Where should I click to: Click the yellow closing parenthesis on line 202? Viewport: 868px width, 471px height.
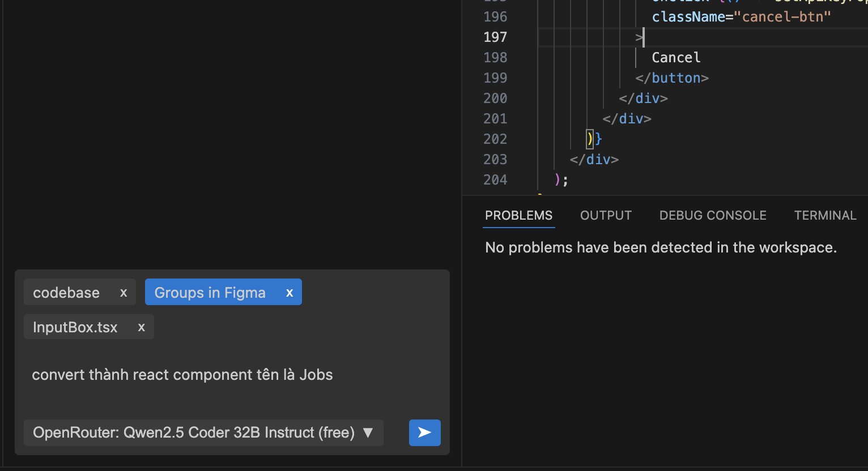[590, 139]
